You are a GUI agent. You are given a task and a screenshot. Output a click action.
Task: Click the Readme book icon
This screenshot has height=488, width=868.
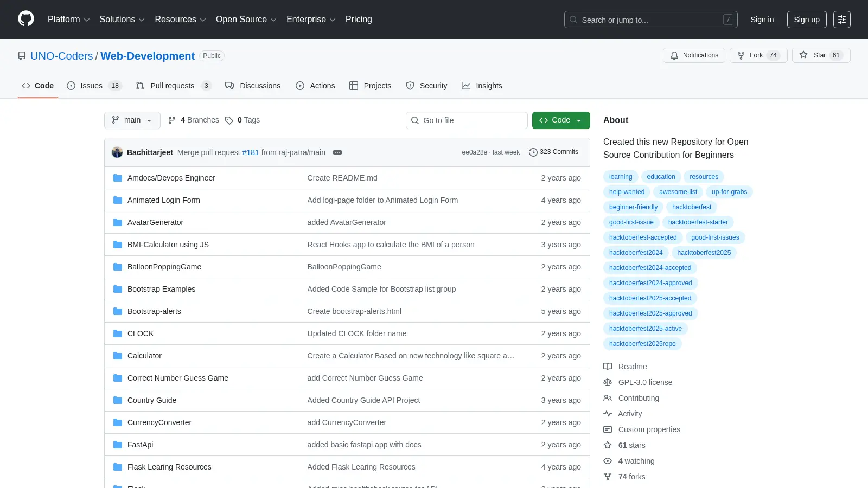point(608,367)
